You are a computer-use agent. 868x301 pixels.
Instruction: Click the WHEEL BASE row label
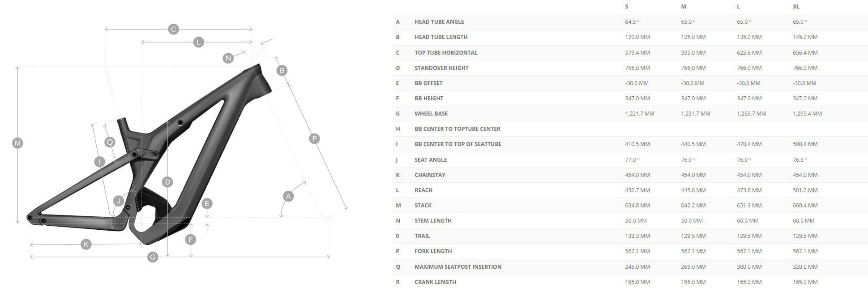pos(431,114)
